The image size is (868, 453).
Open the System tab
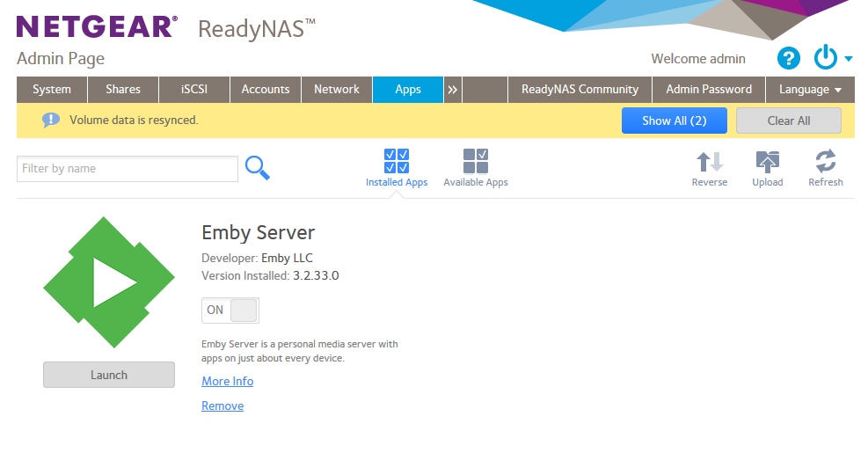coord(52,90)
